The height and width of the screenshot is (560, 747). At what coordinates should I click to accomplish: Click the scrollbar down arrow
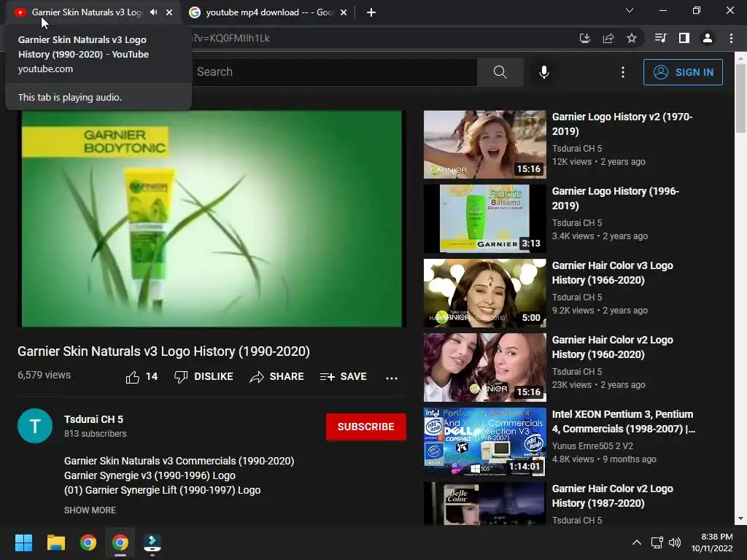point(740,518)
